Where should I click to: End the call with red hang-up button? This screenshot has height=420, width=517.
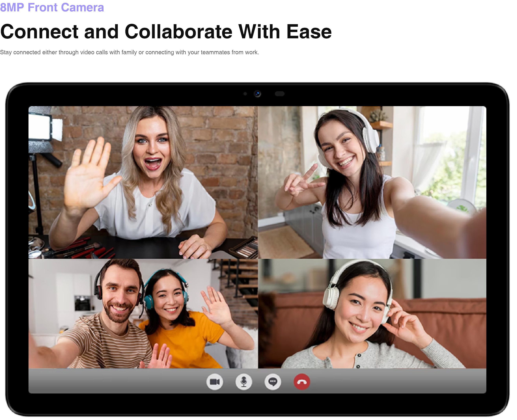(x=302, y=382)
